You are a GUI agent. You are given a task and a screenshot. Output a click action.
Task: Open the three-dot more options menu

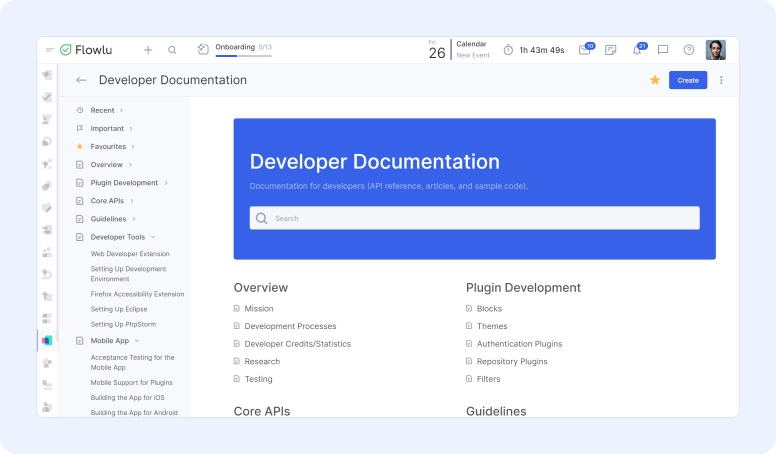pos(721,80)
